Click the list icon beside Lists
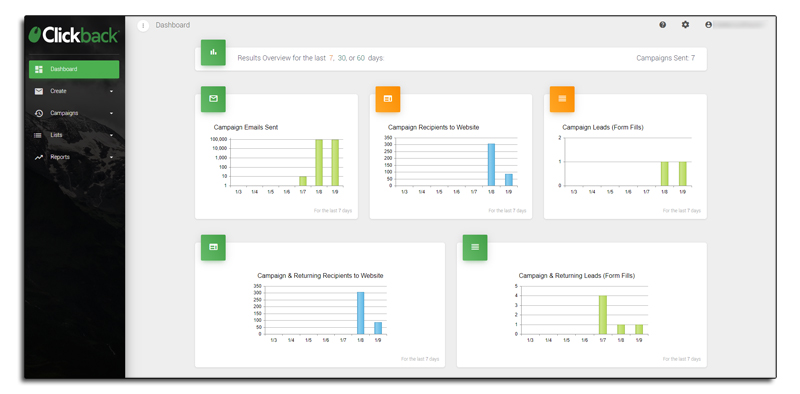800x394 pixels. (38, 135)
